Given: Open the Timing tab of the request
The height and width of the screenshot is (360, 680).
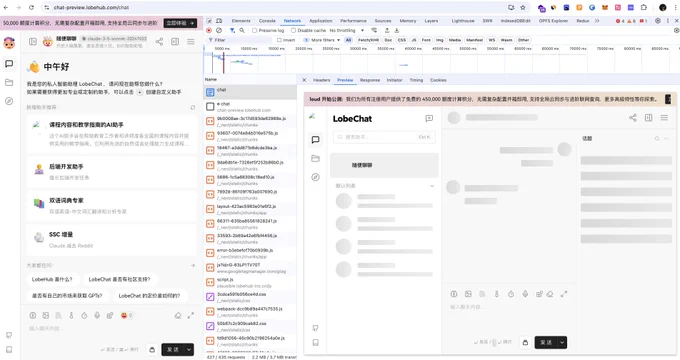Looking at the screenshot, I should 416,80.
